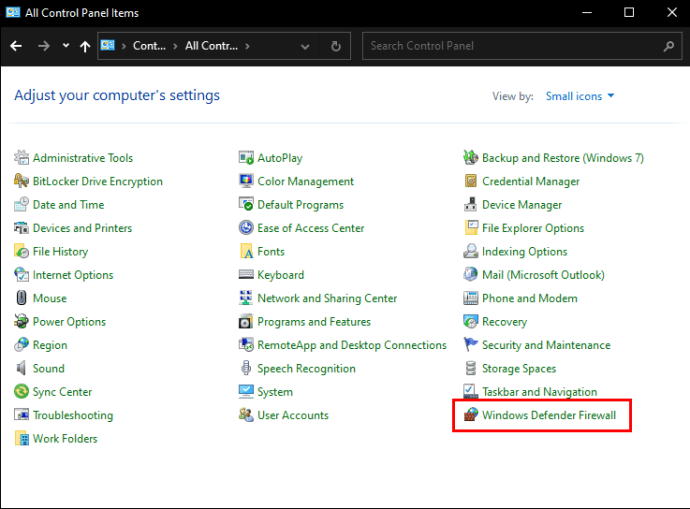Open Programs and Features link

(313, 322)
